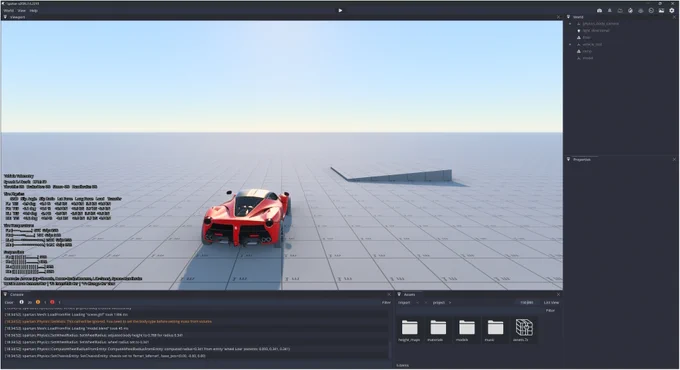Toggle info messages filter in Console
Image resolution: width=680 pixels, height=370 pixels.
[x=21, y=302]
